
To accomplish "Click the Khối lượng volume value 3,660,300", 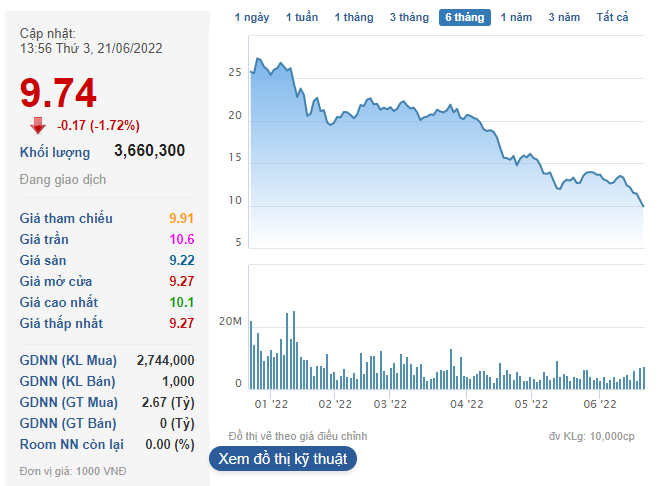I will [x=149, y=151].
